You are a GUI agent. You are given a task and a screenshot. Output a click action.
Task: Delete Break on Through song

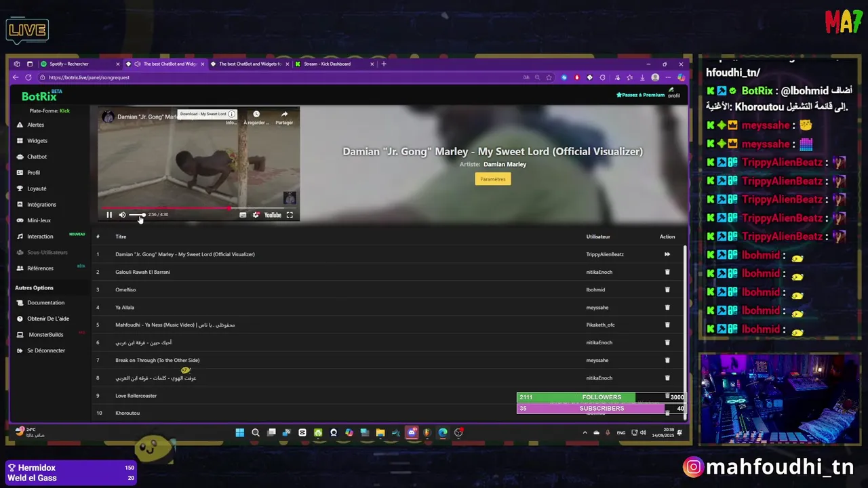coord(667,360)
